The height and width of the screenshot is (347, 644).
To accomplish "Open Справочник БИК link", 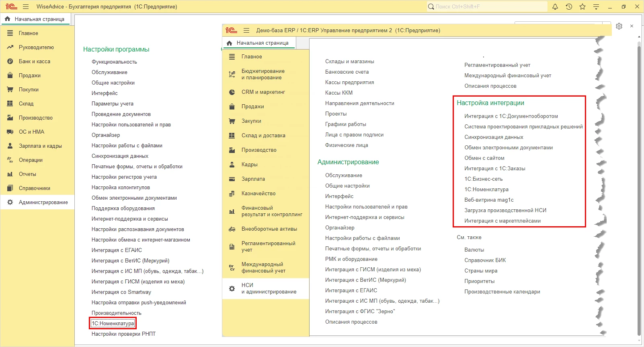I will tap(485, 260).
